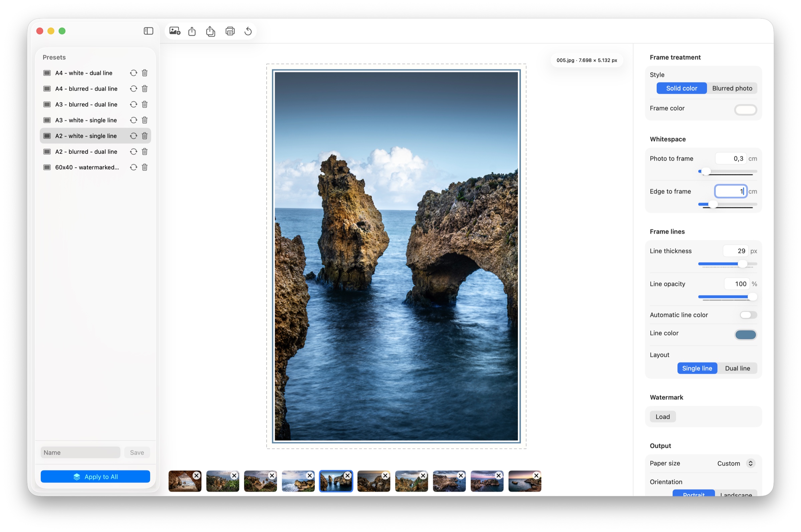801x532 pixels.
Task: Select Solid color frame style
Action: coord(681,88)
